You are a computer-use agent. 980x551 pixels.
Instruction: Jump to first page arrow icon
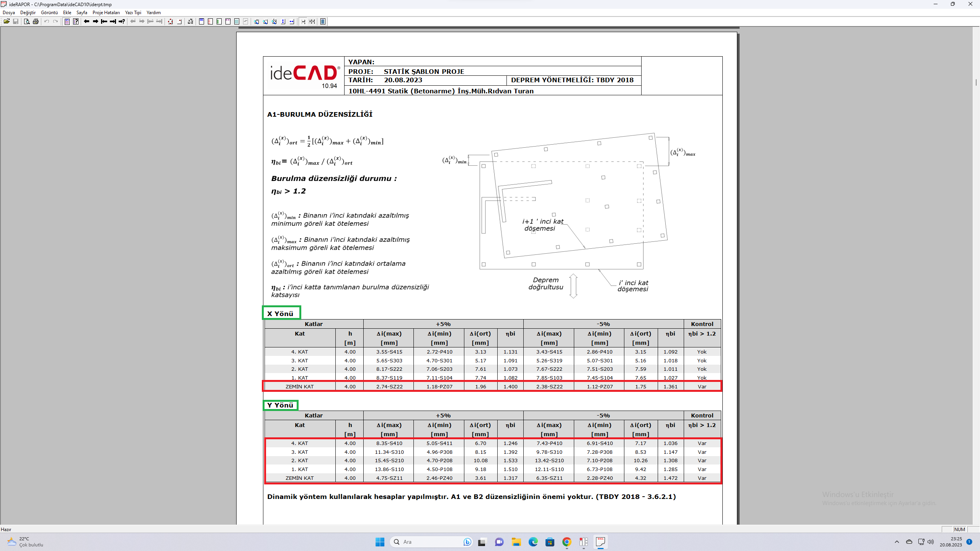click(104, 21)
